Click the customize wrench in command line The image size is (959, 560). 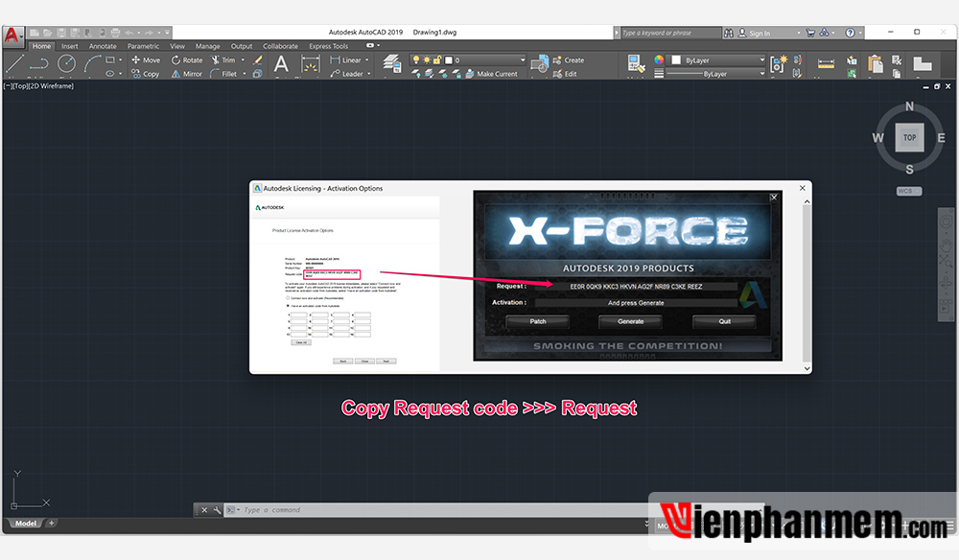pos(217,510)
